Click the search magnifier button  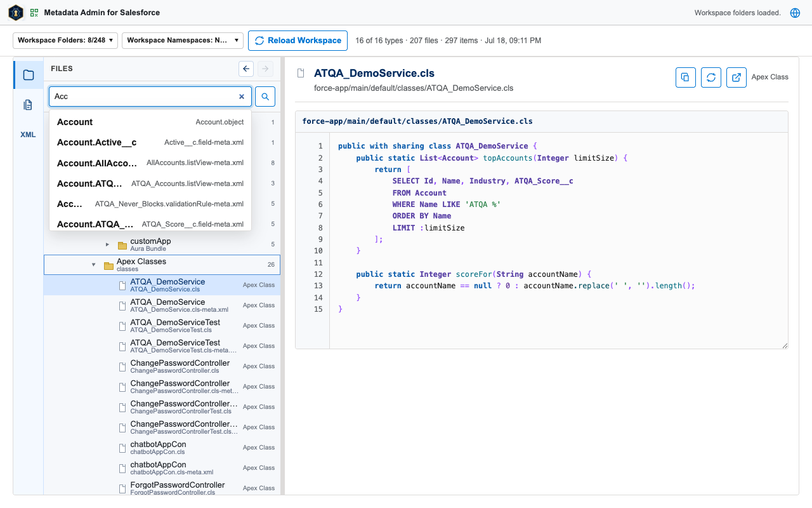click(265, 97)
